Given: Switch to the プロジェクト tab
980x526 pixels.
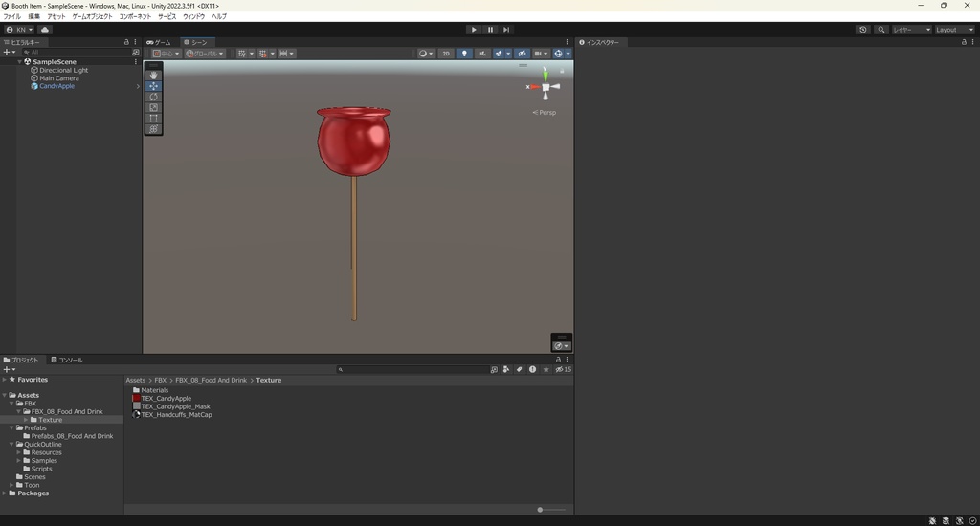Looking at the screenshot, I should pos(21,360).
